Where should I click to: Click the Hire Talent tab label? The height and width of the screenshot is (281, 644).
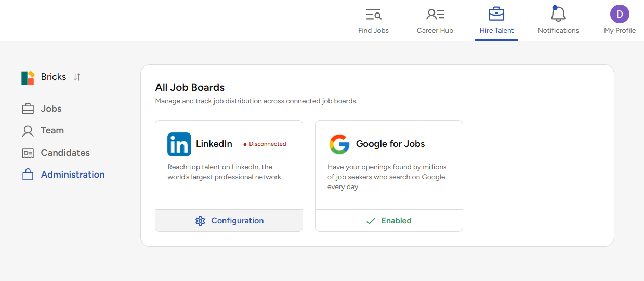pyautogui.click(x=496, y=30)
